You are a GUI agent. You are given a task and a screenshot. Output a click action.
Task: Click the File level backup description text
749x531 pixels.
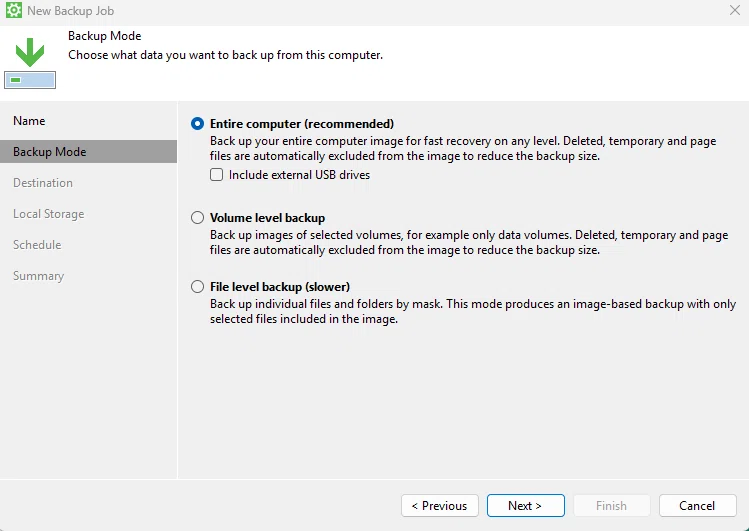click(473, 311)
